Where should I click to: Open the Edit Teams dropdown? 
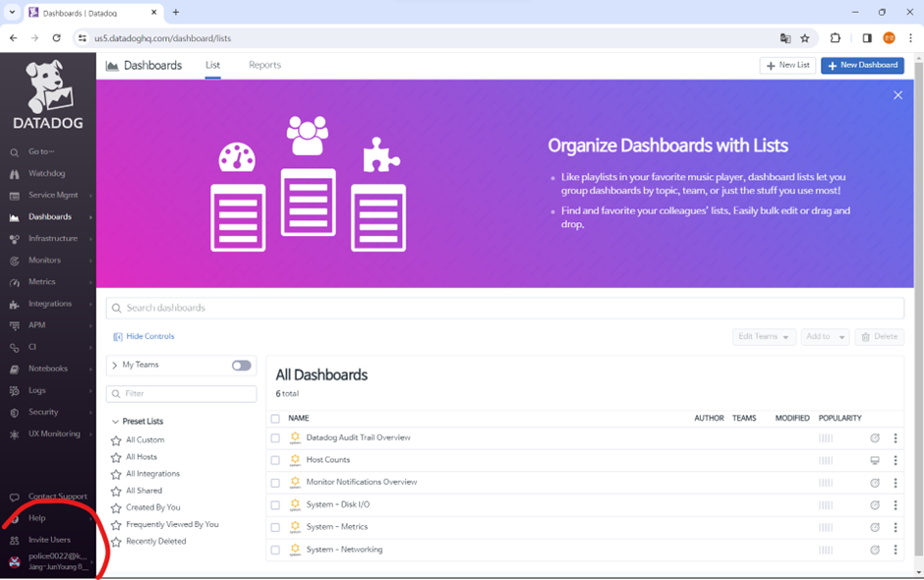pyautogui.click(x=764, y=336)
